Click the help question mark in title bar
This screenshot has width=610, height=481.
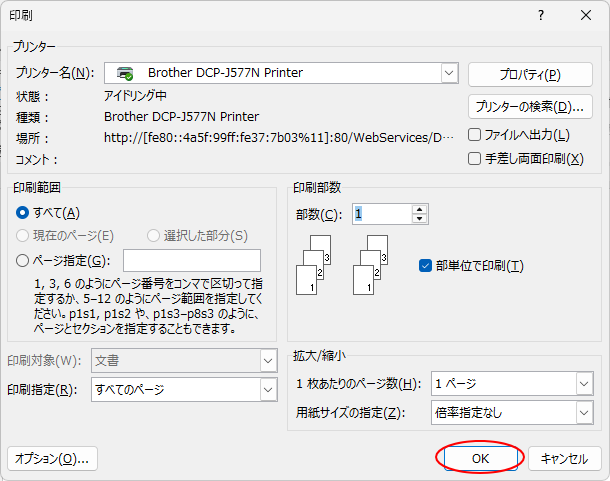tap(541, 16)
